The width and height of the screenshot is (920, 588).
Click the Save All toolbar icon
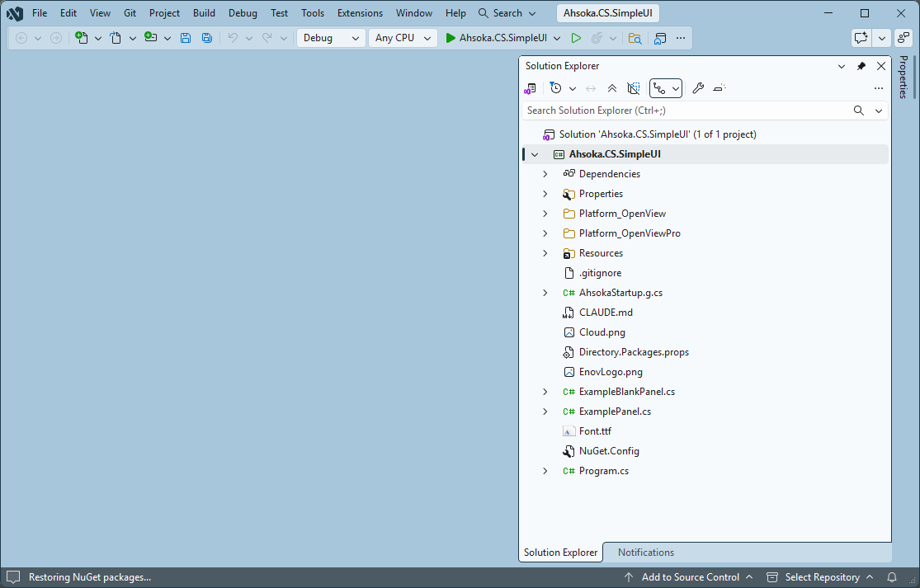coord(206,38)
